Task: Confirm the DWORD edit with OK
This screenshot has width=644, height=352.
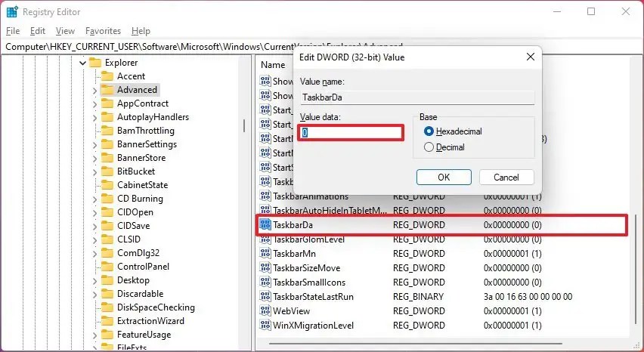Action: (x=444, y=178)
